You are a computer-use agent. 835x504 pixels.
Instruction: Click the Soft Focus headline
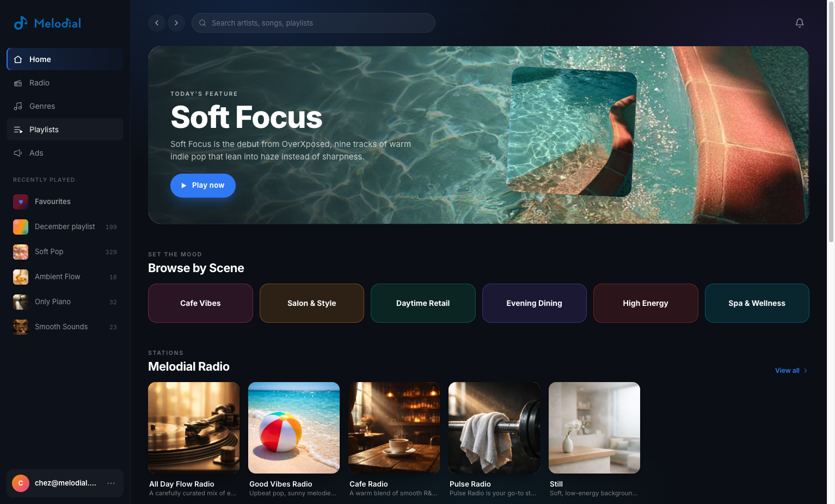click(247, 117)
